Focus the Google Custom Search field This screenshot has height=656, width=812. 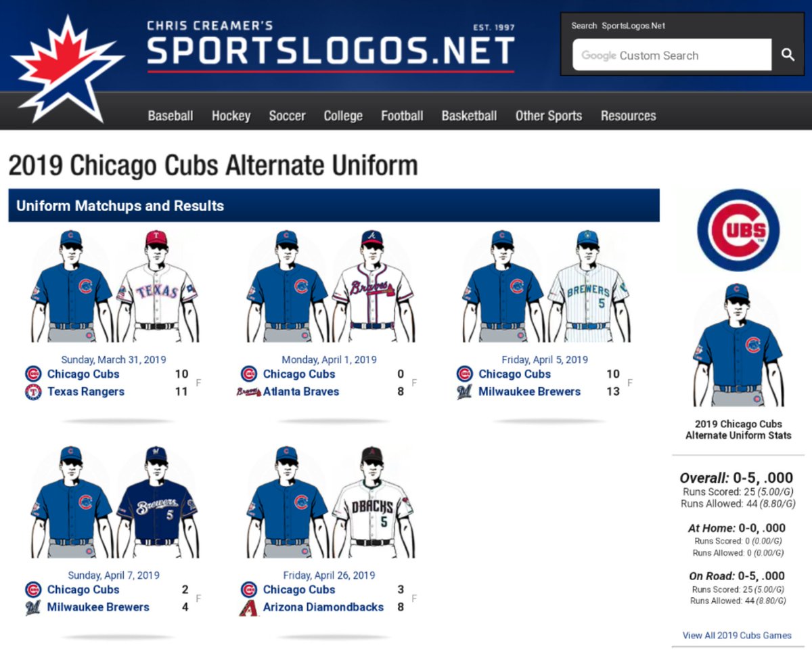pyautogui.click(x=672, y=55)
